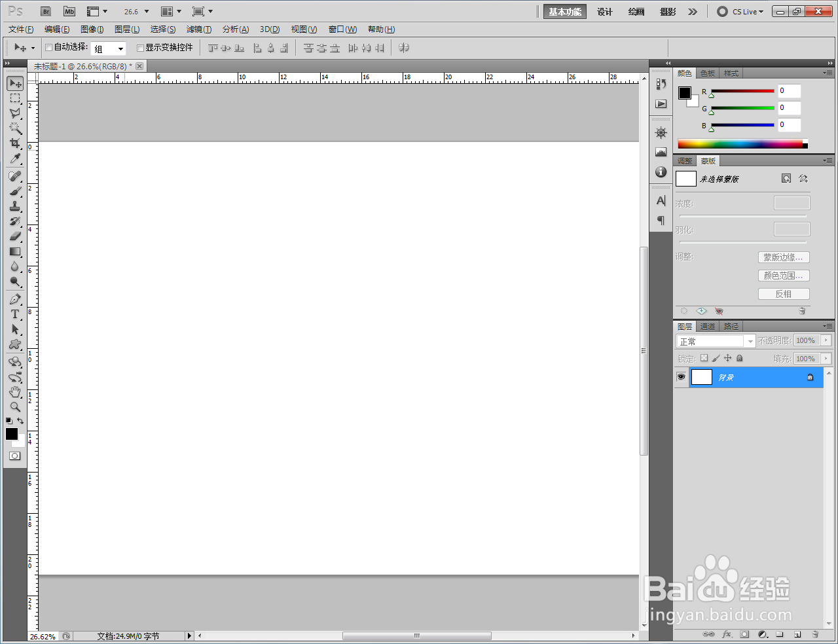838x644 pixels.
Task: Open the 滤镜 (Filter) menu
Action: tap(199, 29)
